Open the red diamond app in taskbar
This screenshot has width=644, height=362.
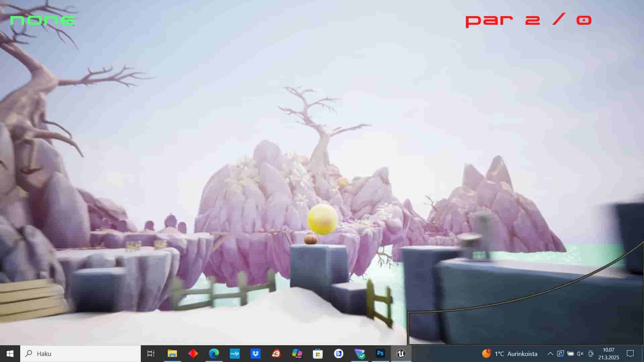tap(193, 354)
